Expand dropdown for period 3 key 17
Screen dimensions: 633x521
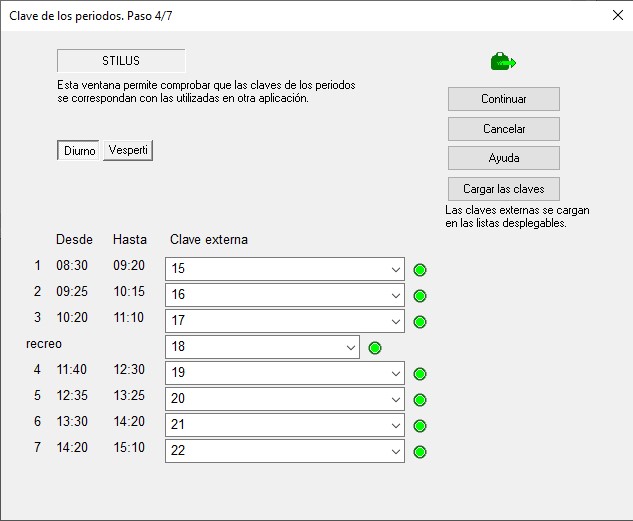pos(396,321)
